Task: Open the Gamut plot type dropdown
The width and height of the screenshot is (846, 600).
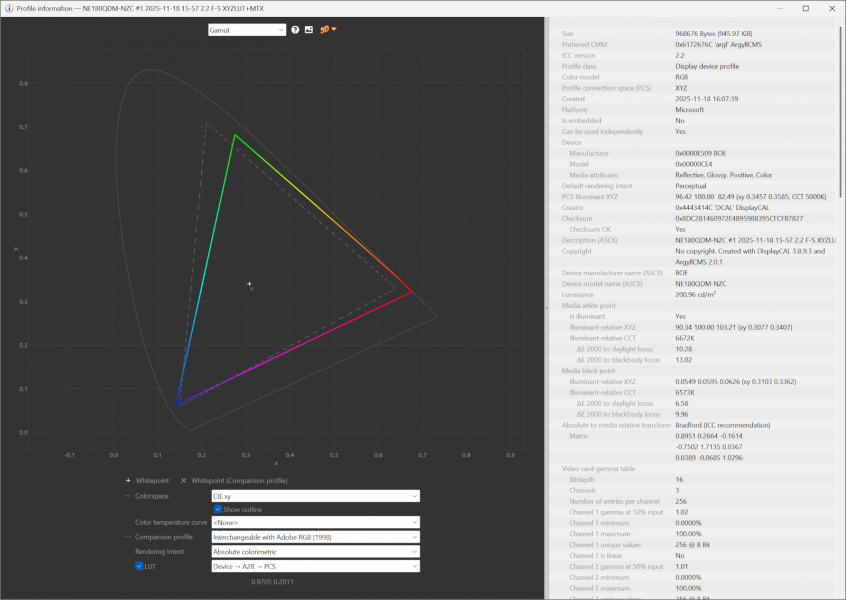Action: tap(246, 30)
